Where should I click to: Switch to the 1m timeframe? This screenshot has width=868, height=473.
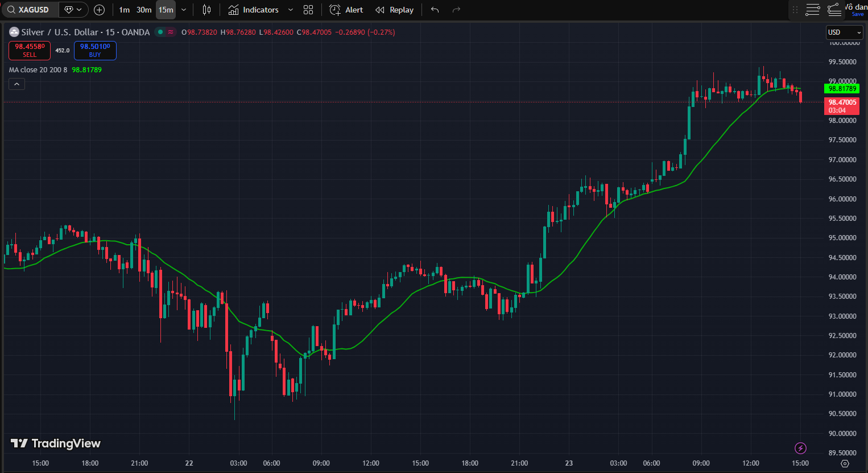point(124,10)
